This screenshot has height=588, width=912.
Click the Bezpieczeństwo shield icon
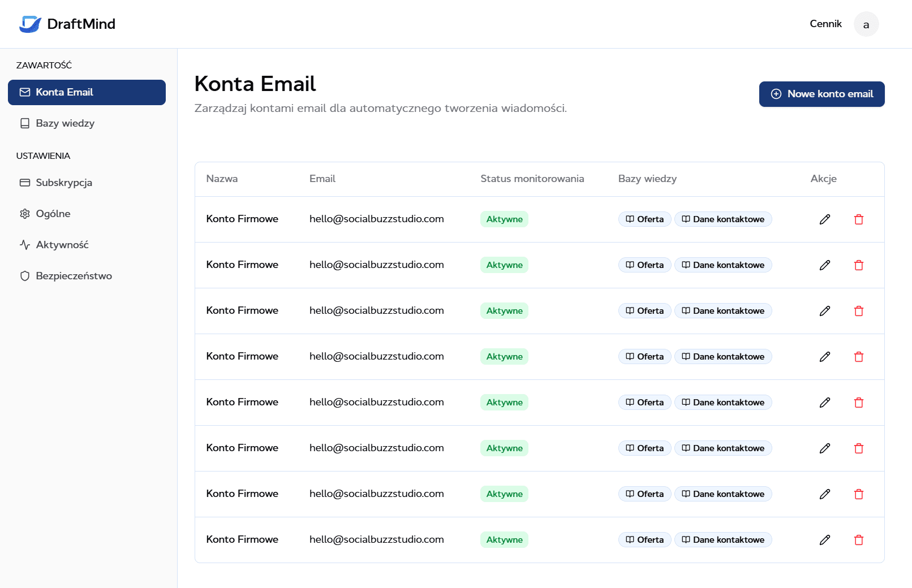(x=25, y=276)
